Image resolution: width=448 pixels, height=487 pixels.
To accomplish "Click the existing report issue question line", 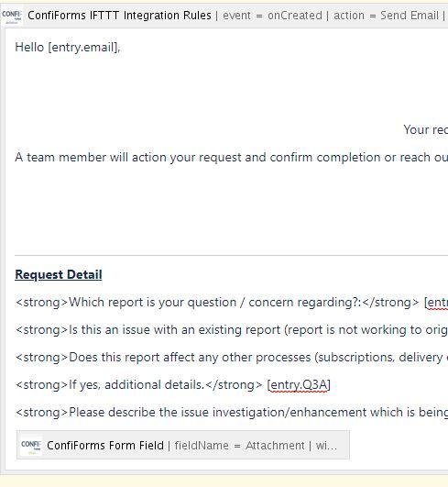I will tap(232, 330).
